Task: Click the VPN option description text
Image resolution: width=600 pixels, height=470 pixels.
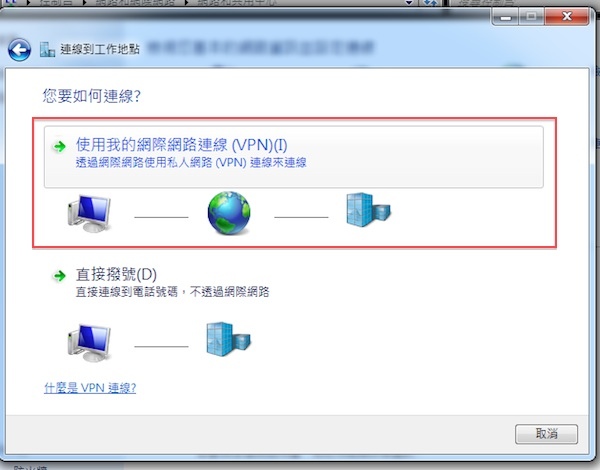Action: pos(191,163)
